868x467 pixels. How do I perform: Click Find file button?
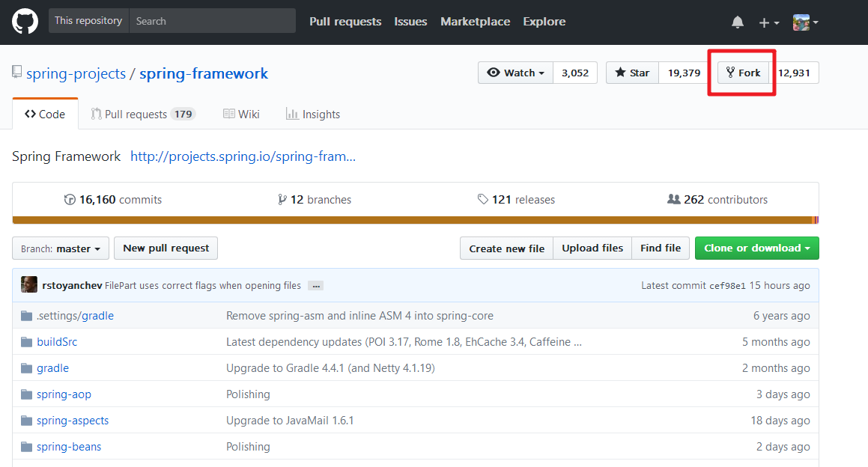pos(661,248)
